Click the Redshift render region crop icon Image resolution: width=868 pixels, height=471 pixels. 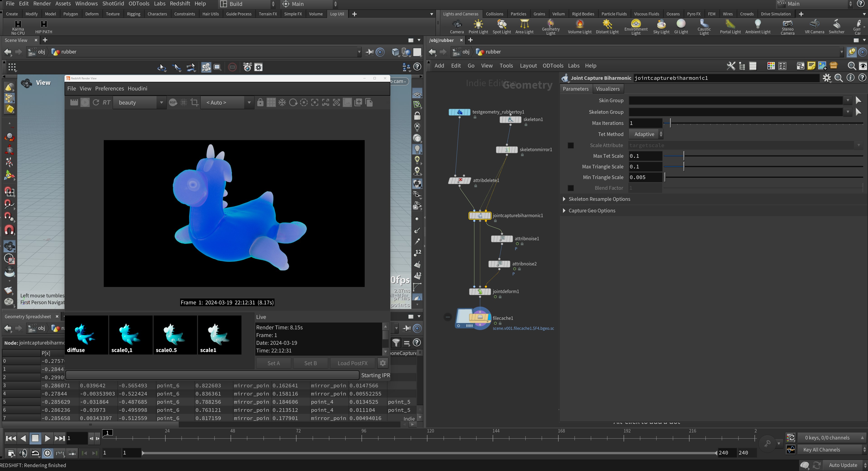click(x=194, y=102)
